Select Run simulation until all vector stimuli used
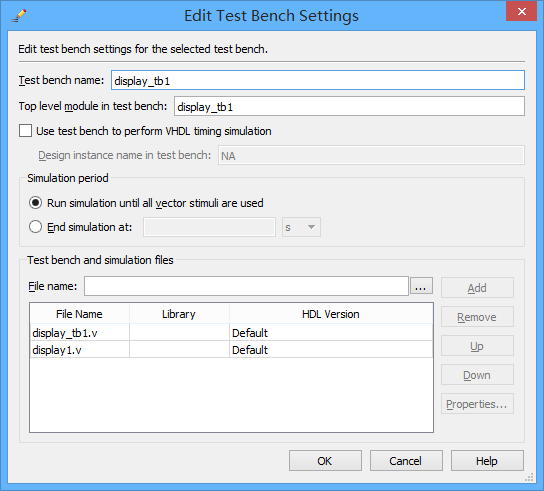The height and width of the screenshot is (491, 544). click(35, 203)
